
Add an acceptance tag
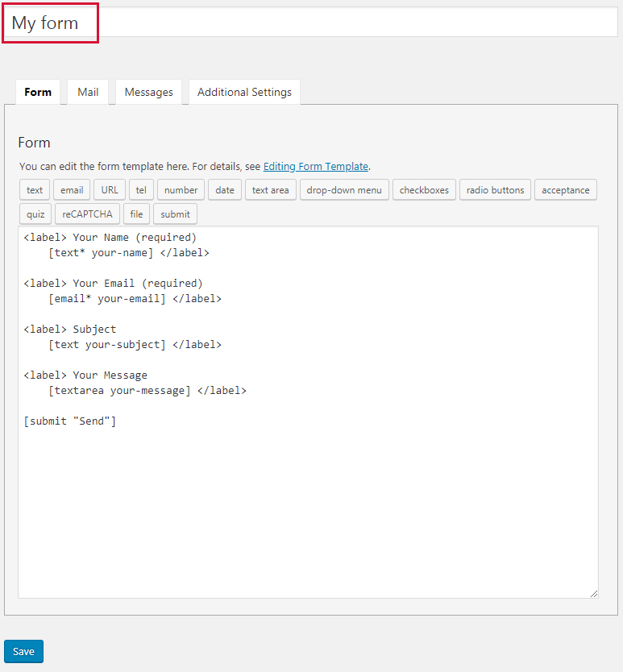tap(565, 190)
